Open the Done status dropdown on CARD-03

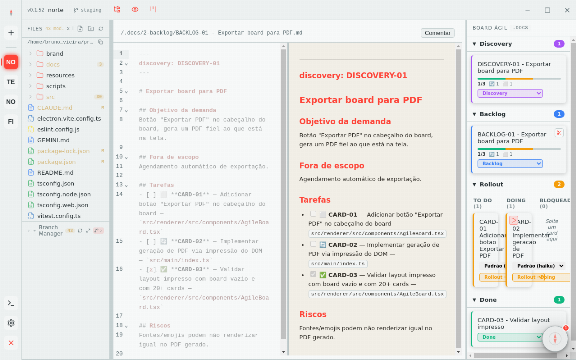click(510, 337)
